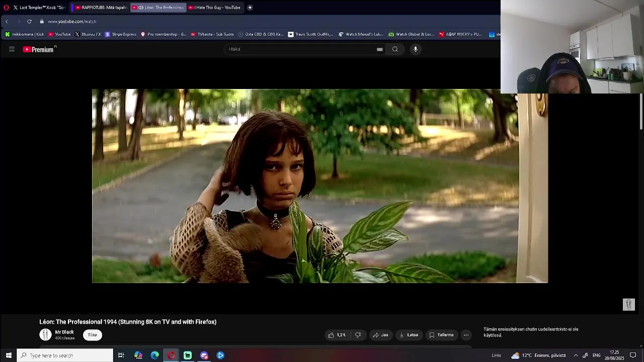
Task: Like the video (1,2 t.)
Action: click(x=337, y=335)
